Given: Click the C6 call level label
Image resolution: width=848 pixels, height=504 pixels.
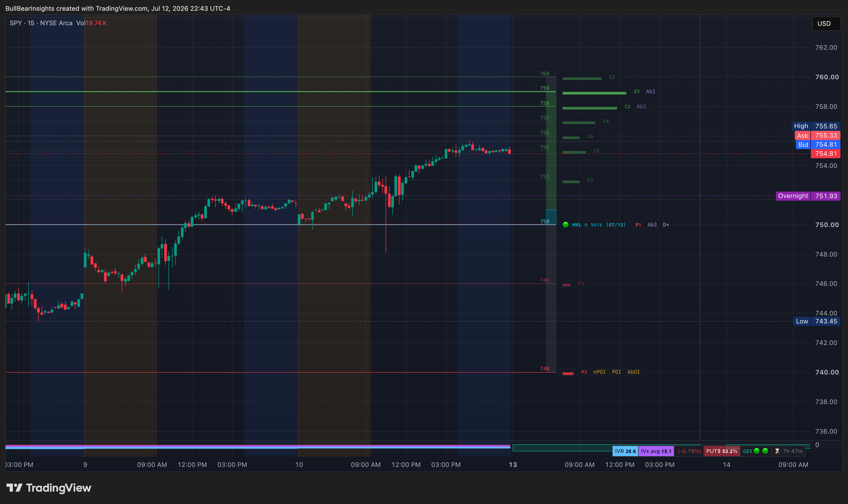Looking at the screenshot, I should (590, 136).
